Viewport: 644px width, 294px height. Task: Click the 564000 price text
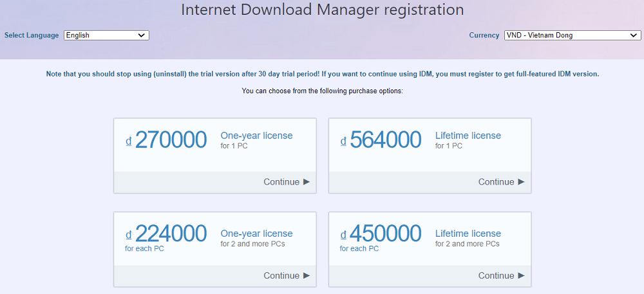point(386,140)
